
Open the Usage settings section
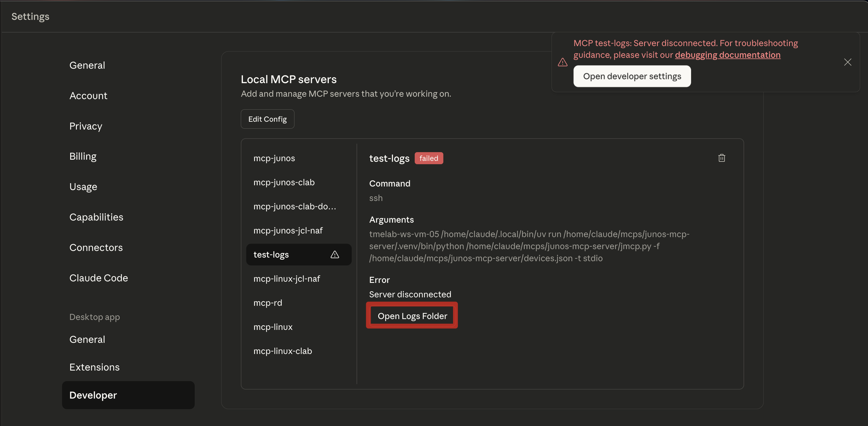tap(128, 186)
